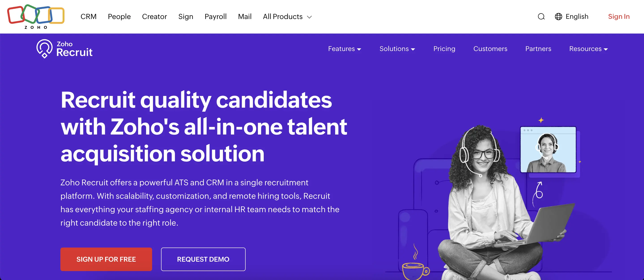Image resolution: width=644 pixels, height=280 pixels.
Task: Select CRM from the top navigation
Action: tap(89, 17)
